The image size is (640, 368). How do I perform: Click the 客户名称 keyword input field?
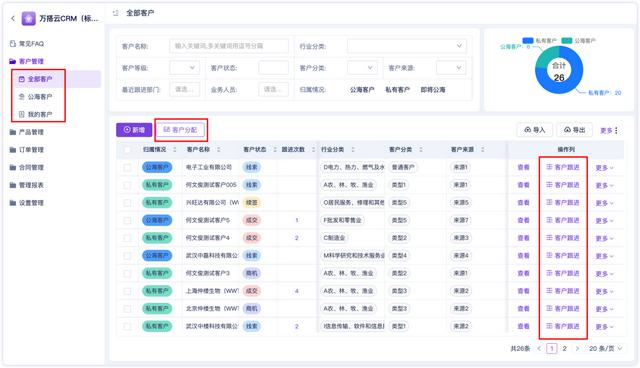229,46
